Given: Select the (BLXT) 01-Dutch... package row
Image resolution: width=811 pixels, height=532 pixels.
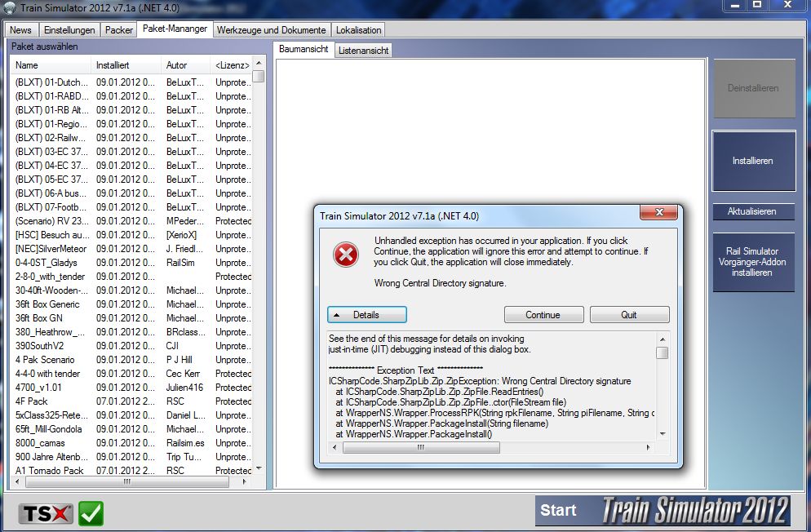Looking at the screenshot, I should click(131, 82).
